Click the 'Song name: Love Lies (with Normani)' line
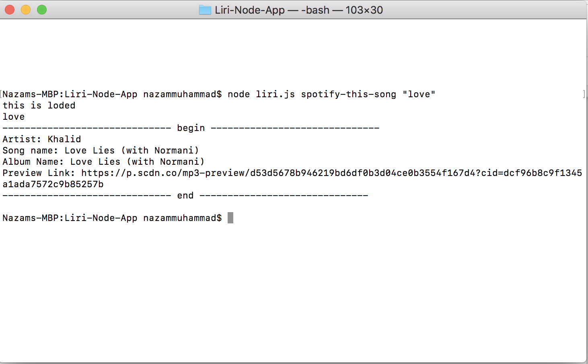 tap(101, 150)
